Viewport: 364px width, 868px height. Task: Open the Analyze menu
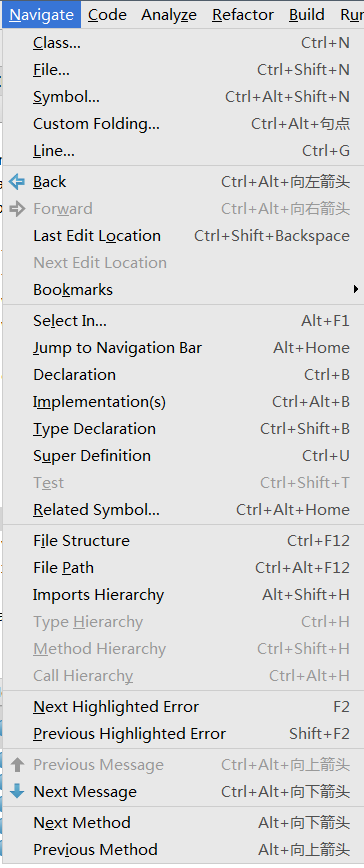pyautogui.click(x=169, y=14)
